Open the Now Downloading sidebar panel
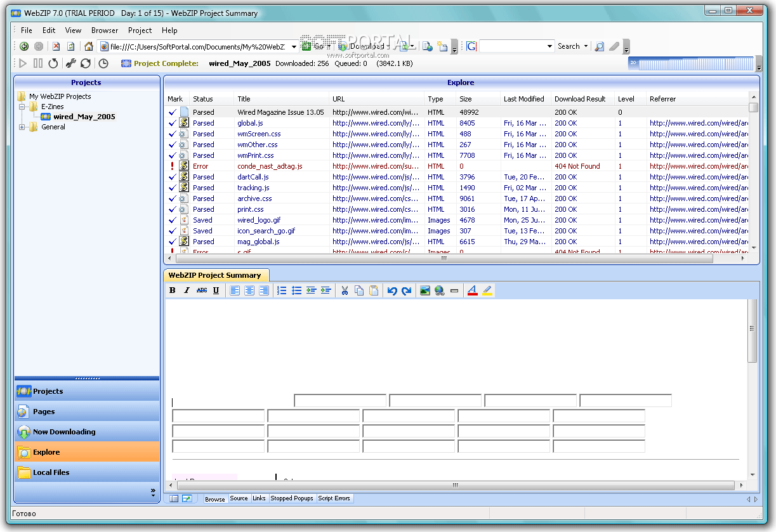 [87, 432]
